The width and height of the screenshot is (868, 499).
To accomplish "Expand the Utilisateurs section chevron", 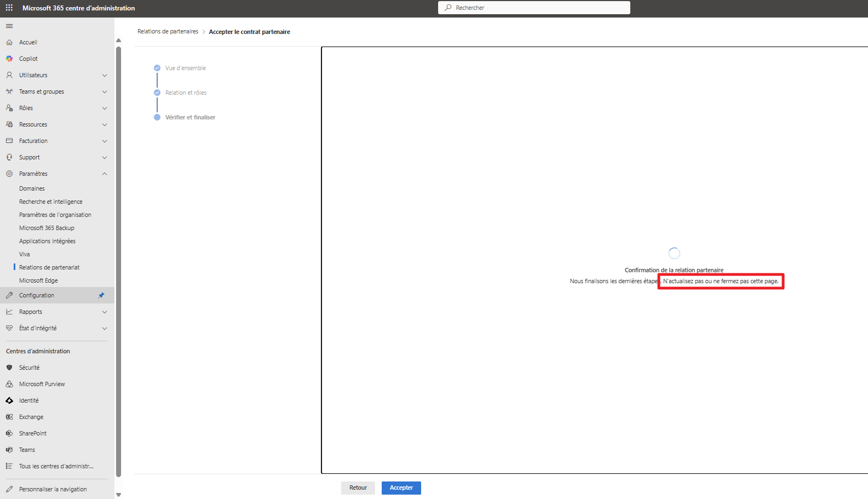I will (105, 75).
